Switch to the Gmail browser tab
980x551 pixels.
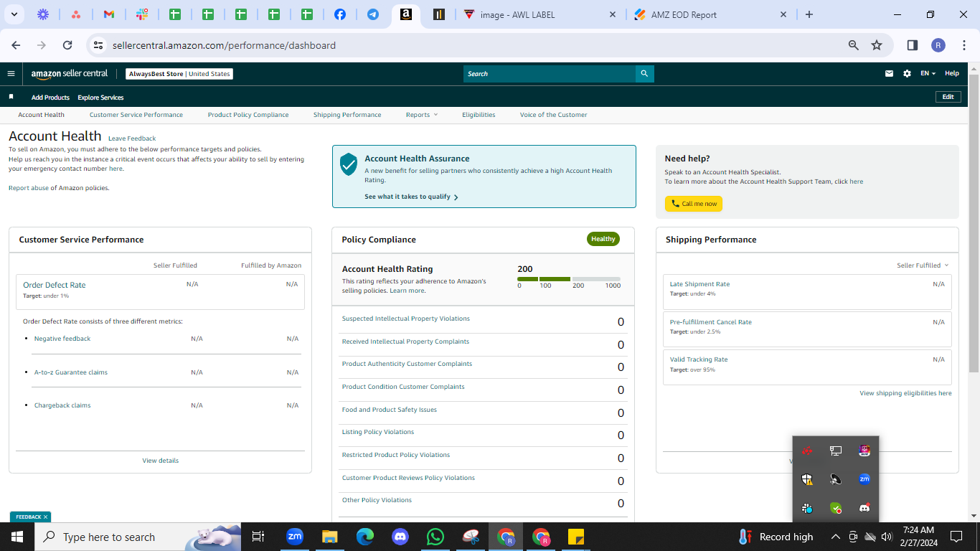click(x=109, y=14)
